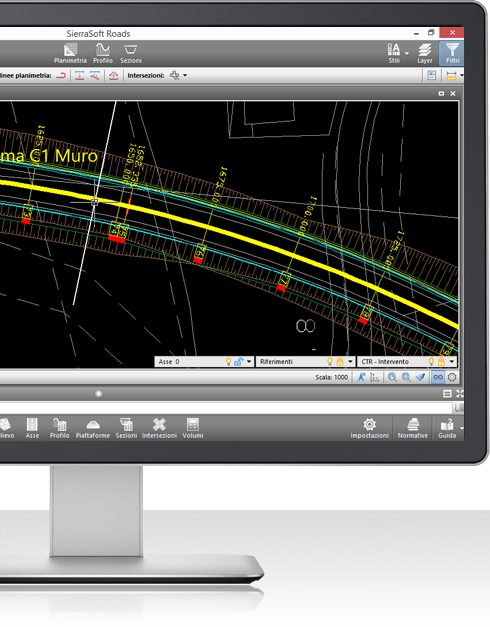Click the first red line alignment tool
The width and height of the screenshot is (490, 627).
(80, 75)
